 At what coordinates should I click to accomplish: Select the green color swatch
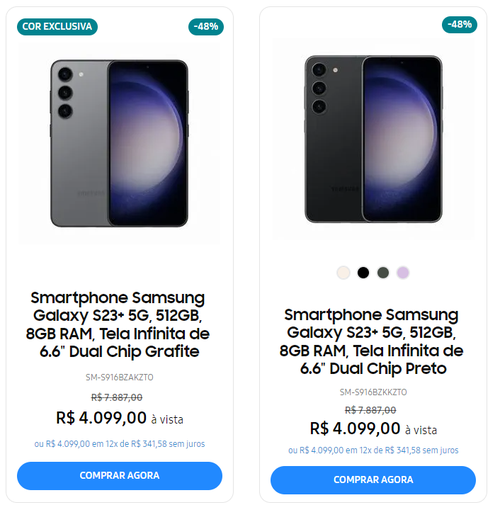[383, 273]
